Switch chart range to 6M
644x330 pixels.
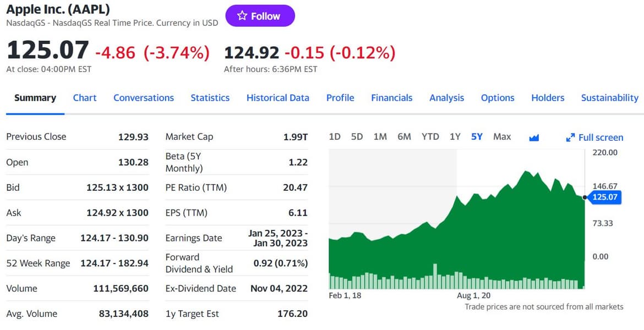point(405,136)
